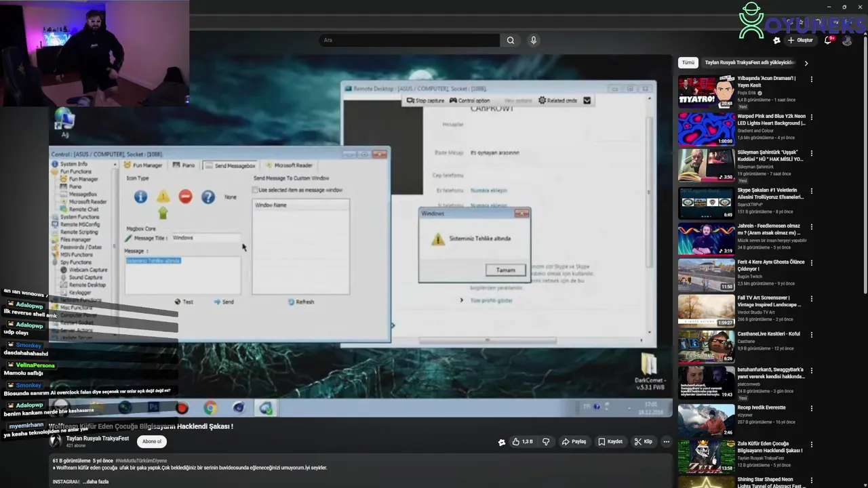
Task: Select Passwords / Datas tree item
Action: (x=81, y=247)
